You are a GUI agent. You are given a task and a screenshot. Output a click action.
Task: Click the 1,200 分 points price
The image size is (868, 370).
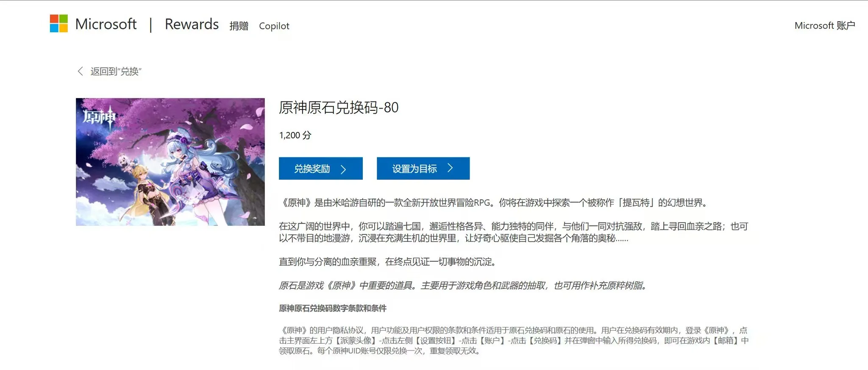(x=295, y=135)
